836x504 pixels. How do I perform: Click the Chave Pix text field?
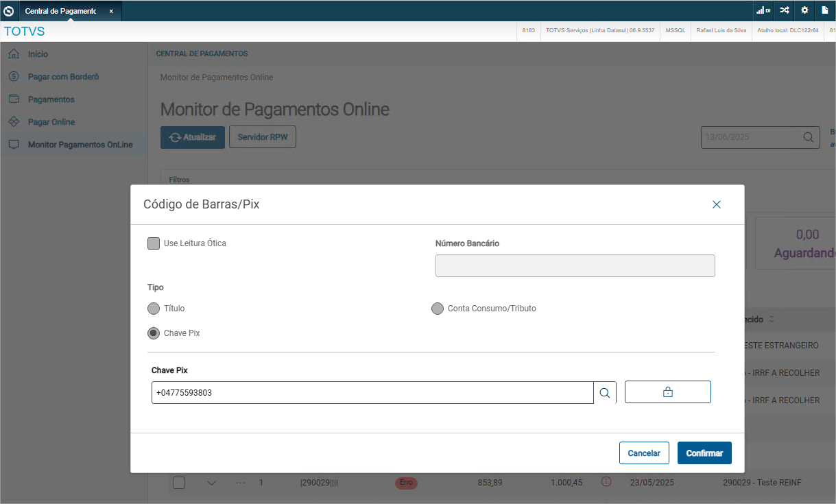point(372,393)
